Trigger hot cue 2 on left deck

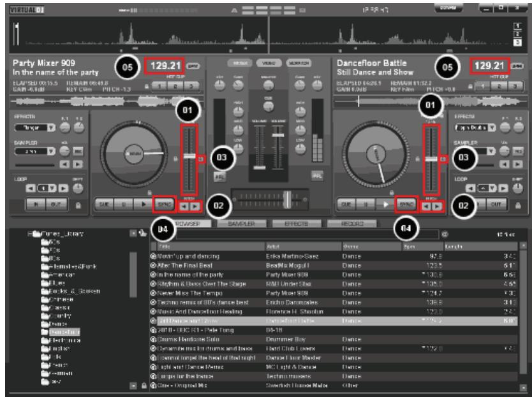point(175,86)
